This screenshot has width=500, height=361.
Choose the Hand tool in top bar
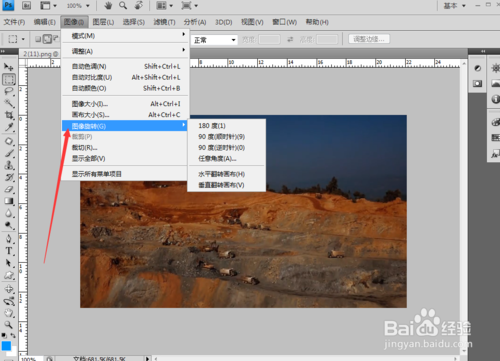(108, 6)
